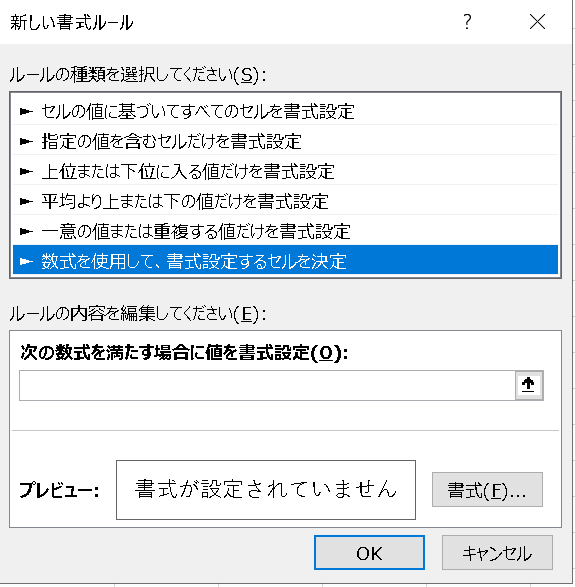Choose 上位または下位に入る値だけを書式設定
The width and height of the screenshot is (575, 587).
285,171
